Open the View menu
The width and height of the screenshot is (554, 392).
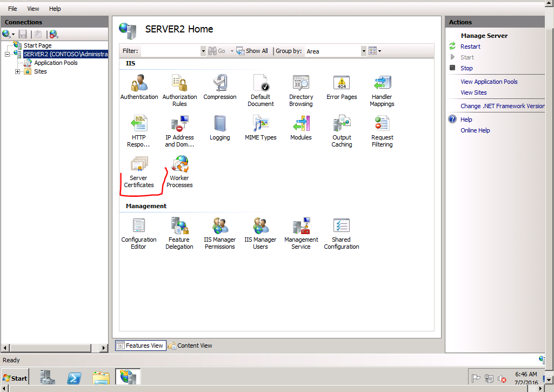coord(33,9)
